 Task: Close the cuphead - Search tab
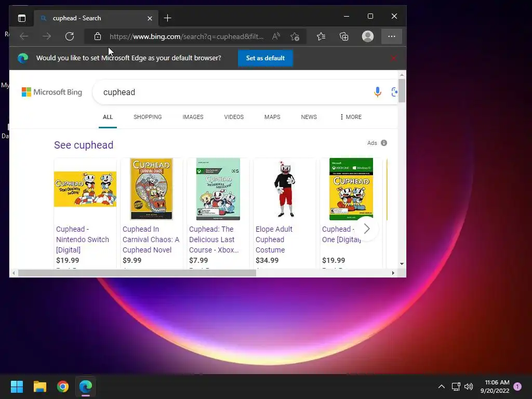click(150, 18)
